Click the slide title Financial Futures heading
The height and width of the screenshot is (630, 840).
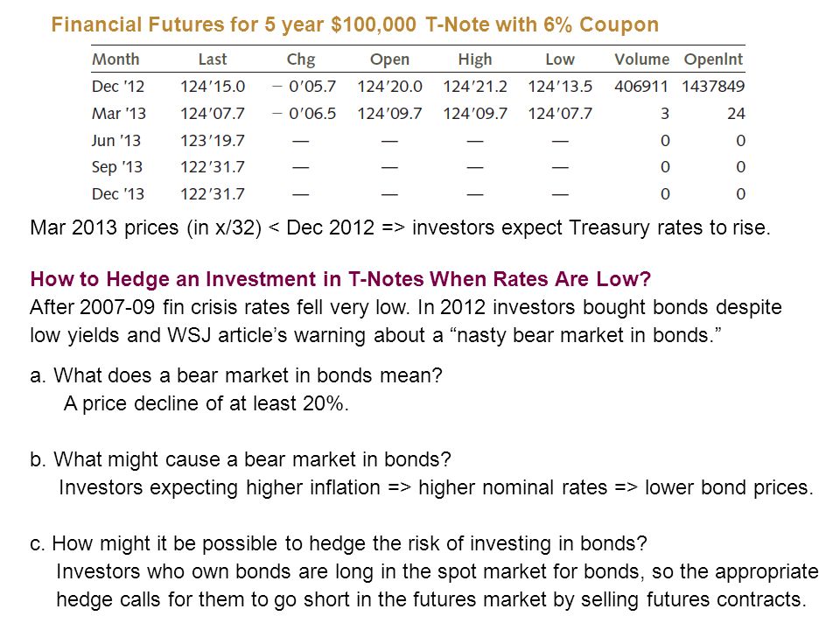pyautogui.click(x=354, y=24)
